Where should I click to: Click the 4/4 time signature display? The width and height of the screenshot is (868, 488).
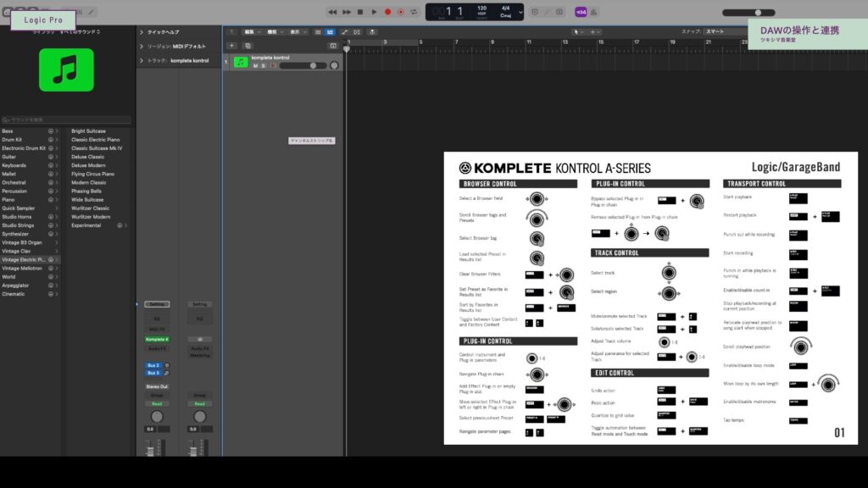pos(505,8)
